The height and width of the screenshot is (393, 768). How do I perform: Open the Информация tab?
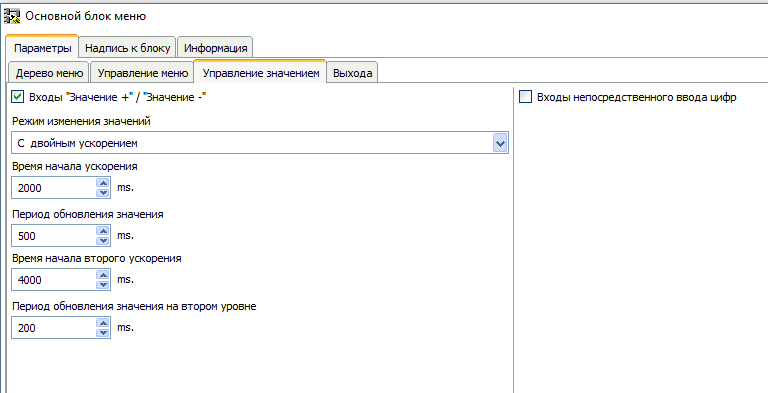[x=215, y=49]
